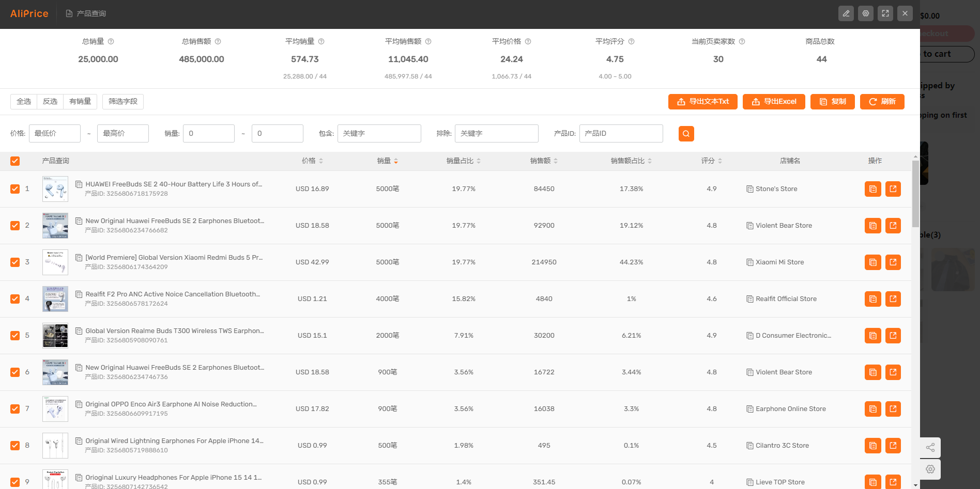The image size is (980, 489).
Task: Click the 包含 keyword input field
Action: click(x=379, y=134)
